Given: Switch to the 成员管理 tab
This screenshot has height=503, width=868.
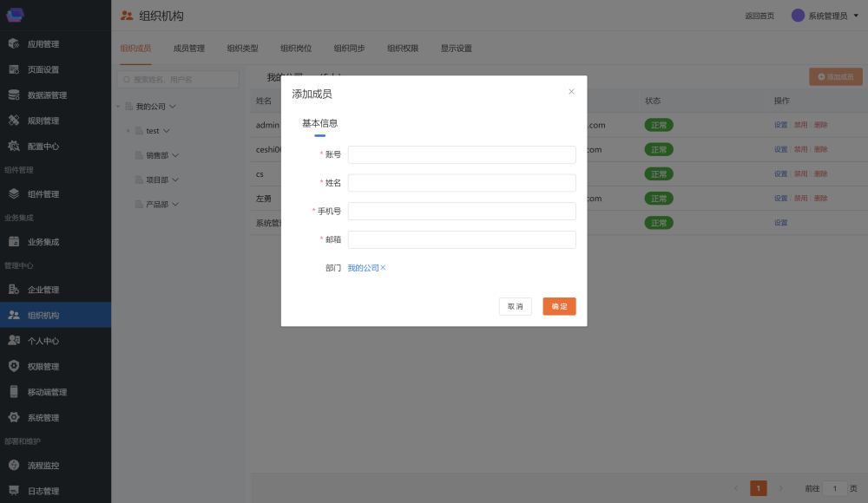Looking at the screenshot, I should (x=189, y=49).
